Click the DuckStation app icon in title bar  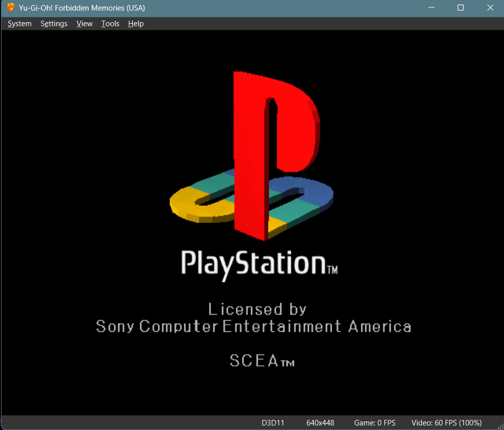click(x=11, y=8)
